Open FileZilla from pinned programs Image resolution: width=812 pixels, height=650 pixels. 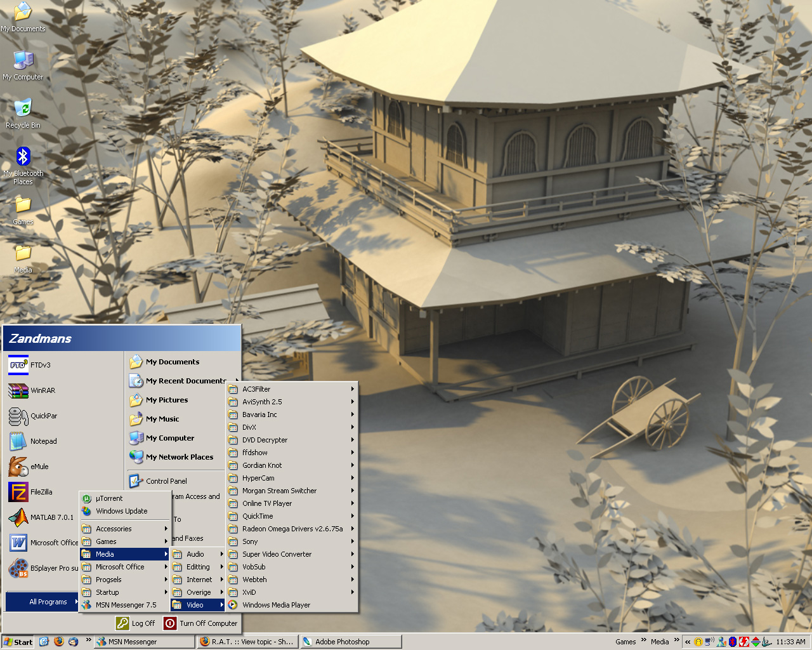pyautogui.click(x=18, y=492)
